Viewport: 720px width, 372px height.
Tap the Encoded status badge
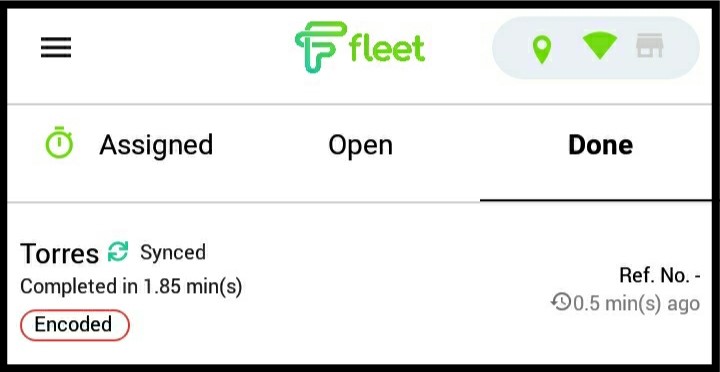(x=75, y=325)
